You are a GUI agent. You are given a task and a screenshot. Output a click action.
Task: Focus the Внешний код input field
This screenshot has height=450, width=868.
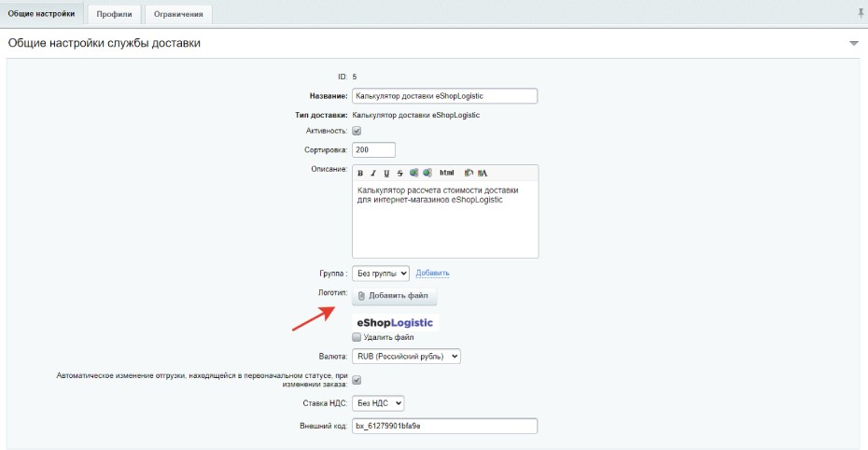[x=444, y=427]
